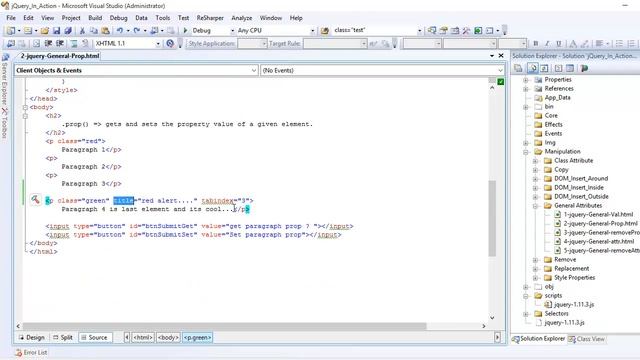Image resolution: width=640 pixels, height=360 pixels.
Task: Click the validation target settings icon next to XHTML 1.1
Action: (x=170, y=43)
